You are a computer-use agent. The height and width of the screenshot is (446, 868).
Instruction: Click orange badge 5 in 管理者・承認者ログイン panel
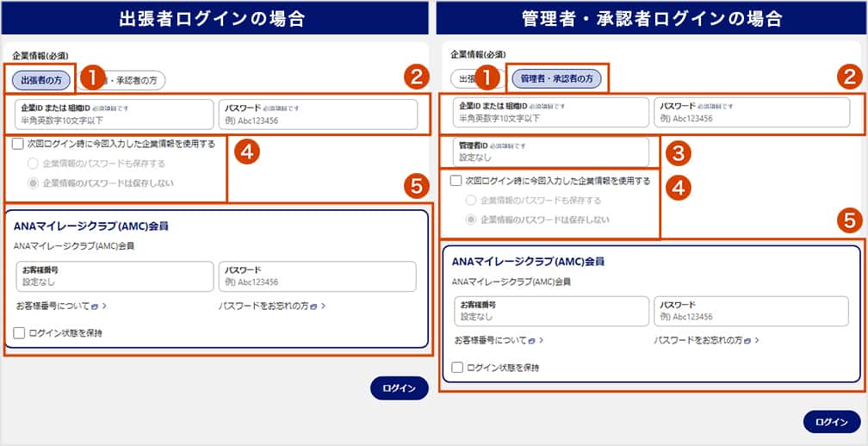849,220
